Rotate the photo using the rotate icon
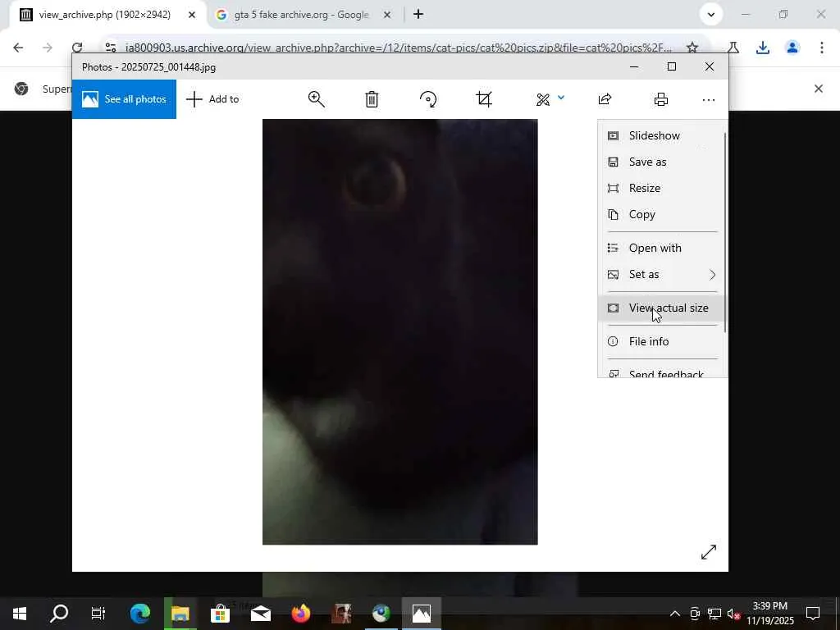The height and width of the screenshot is (630, 840). 428,99
